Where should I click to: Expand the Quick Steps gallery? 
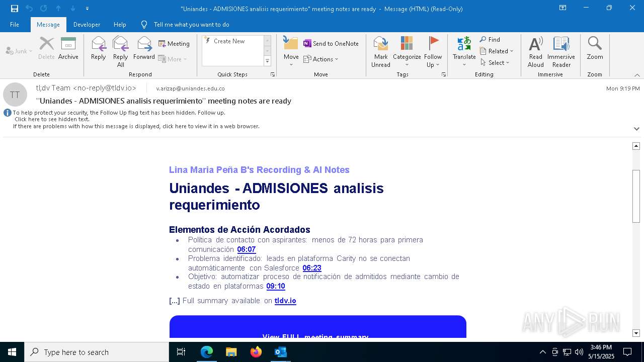[x=267, y=61]
